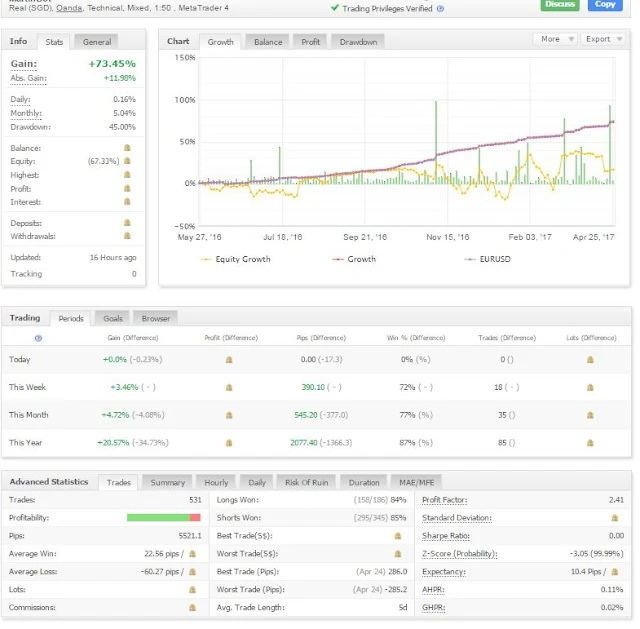
Task: Click the Commissions lock icon
Action: (x=193, y=608)
